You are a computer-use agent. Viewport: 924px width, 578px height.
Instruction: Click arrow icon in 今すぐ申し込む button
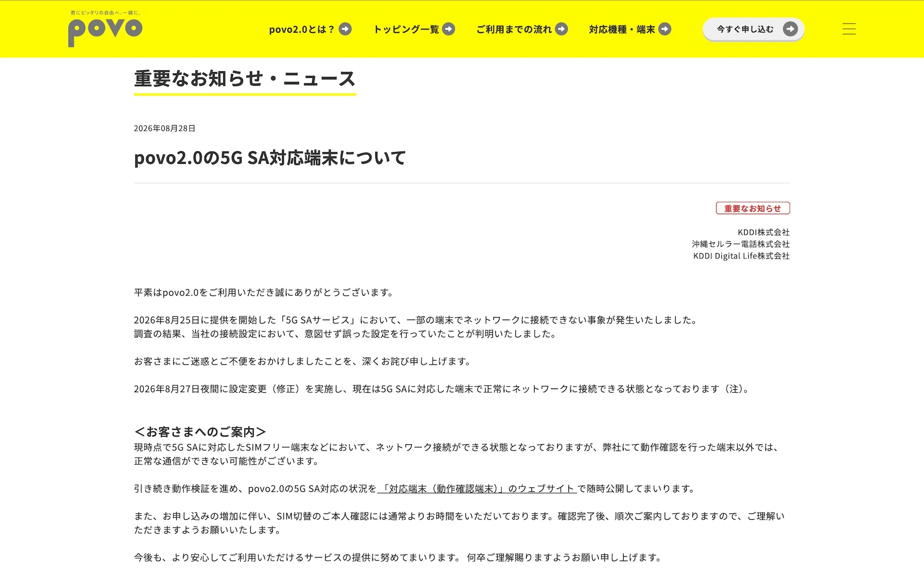pyautogui.click(x=790, y=29)
